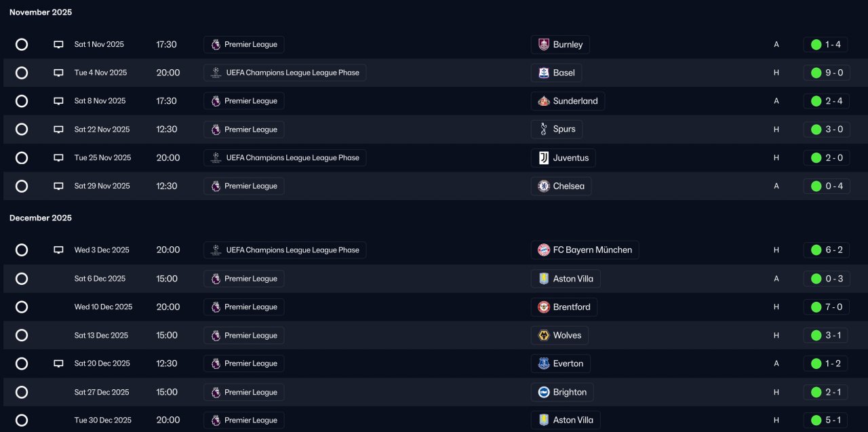Click the FC Bayern München crest icon
Image resolution: width=868 pixels, height=432 pixels.
tap(543, 250)
